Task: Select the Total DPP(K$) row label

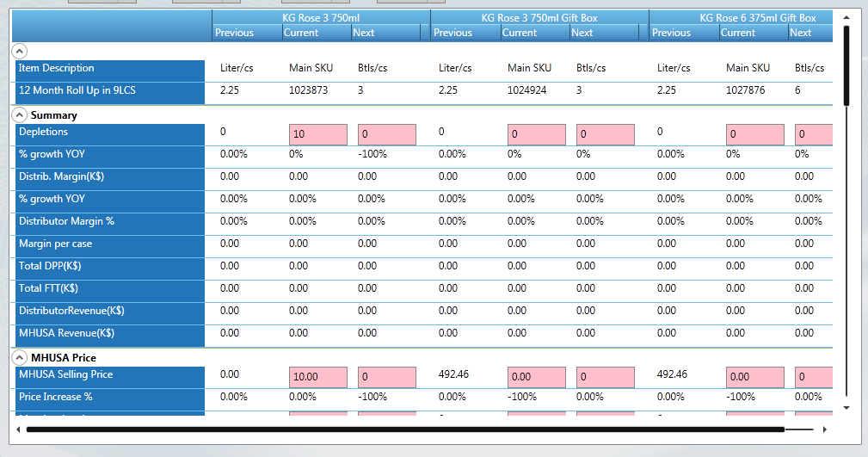Action: (110, 269)
